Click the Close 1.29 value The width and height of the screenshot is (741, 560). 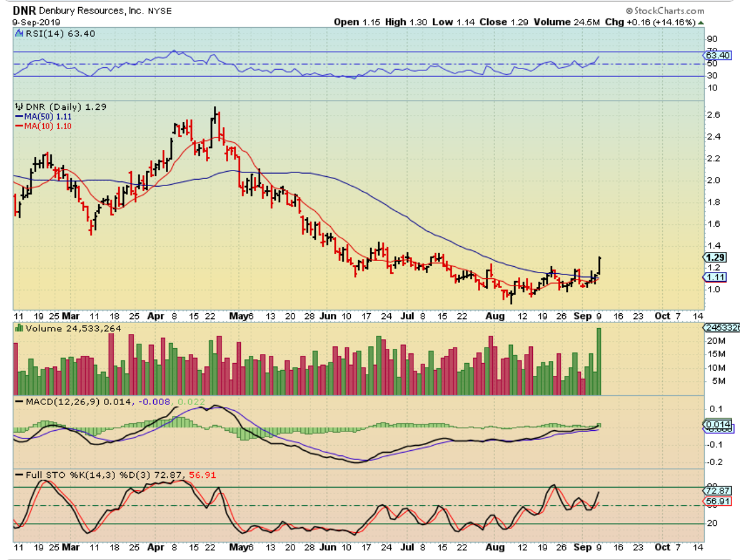coord(504,22)
